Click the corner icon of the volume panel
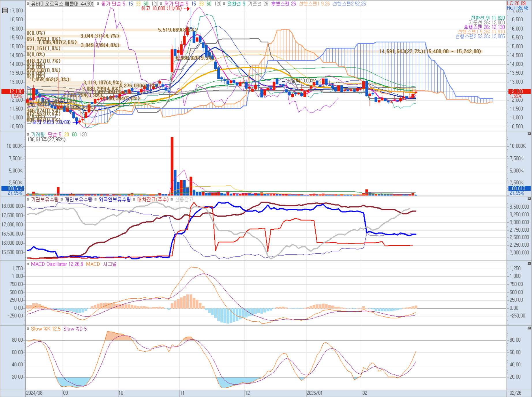The width and height of the screenshot is (532, 397). tap(529, 134)
